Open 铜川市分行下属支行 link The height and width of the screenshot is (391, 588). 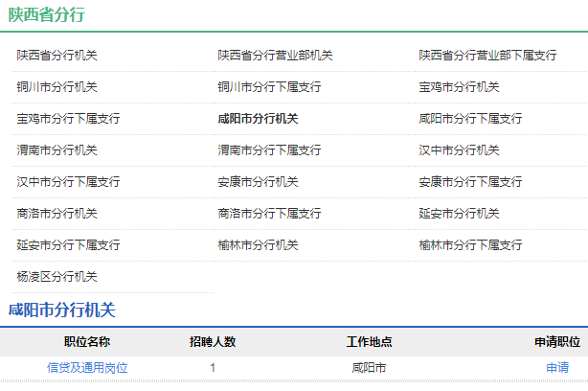(x=269, y=87)
